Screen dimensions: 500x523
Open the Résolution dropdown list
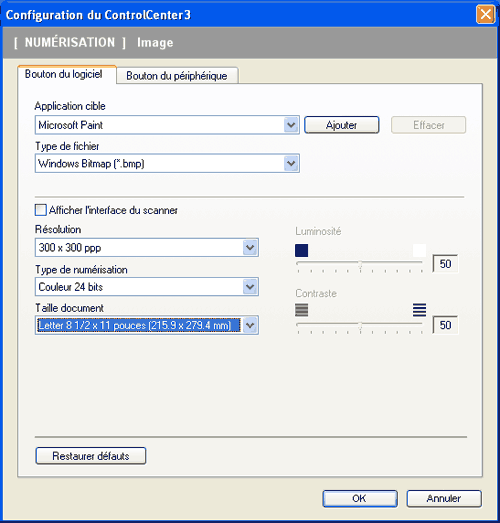(250, 248)
